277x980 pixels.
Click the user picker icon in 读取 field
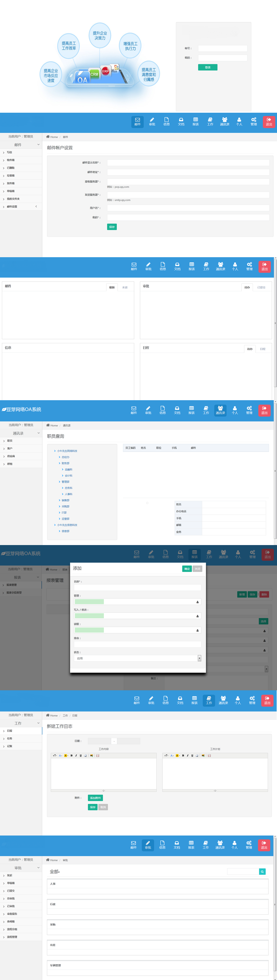[197, 630]
